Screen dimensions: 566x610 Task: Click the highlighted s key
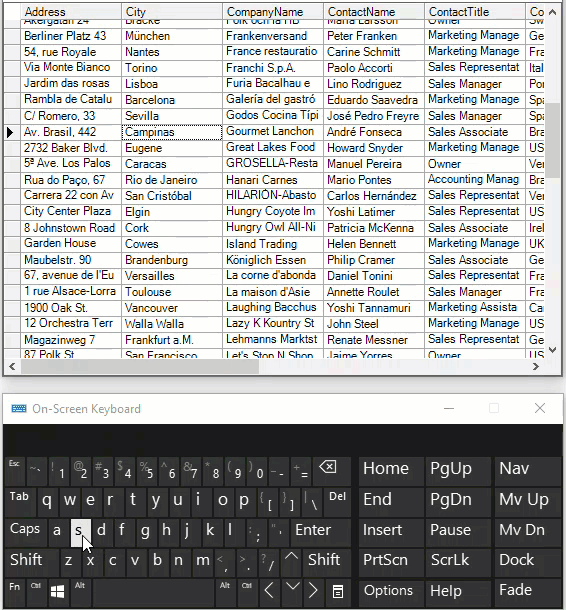click(x=81, y=532)
